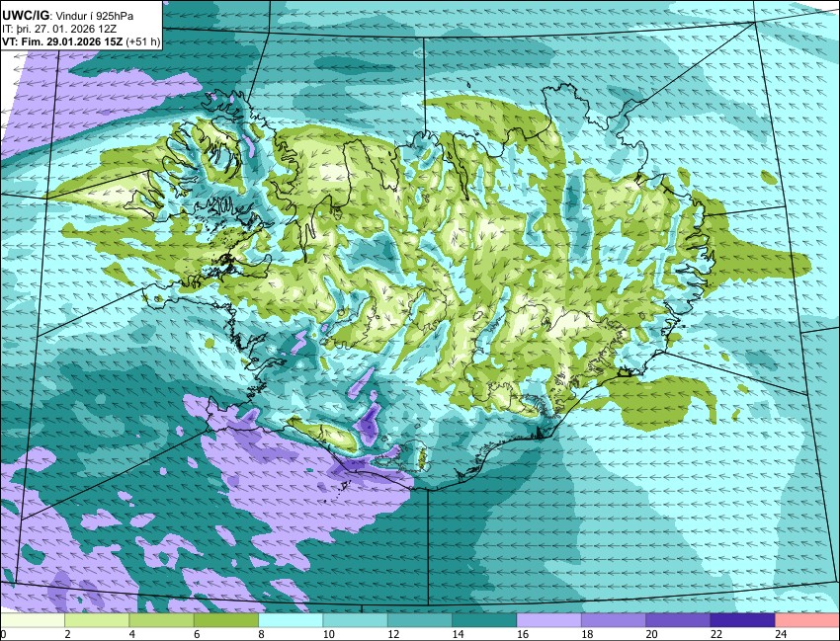Screen dimensions: 840x641
Task: Click the light lavender 16–18 legend swatch
Action: pos(549,620)
